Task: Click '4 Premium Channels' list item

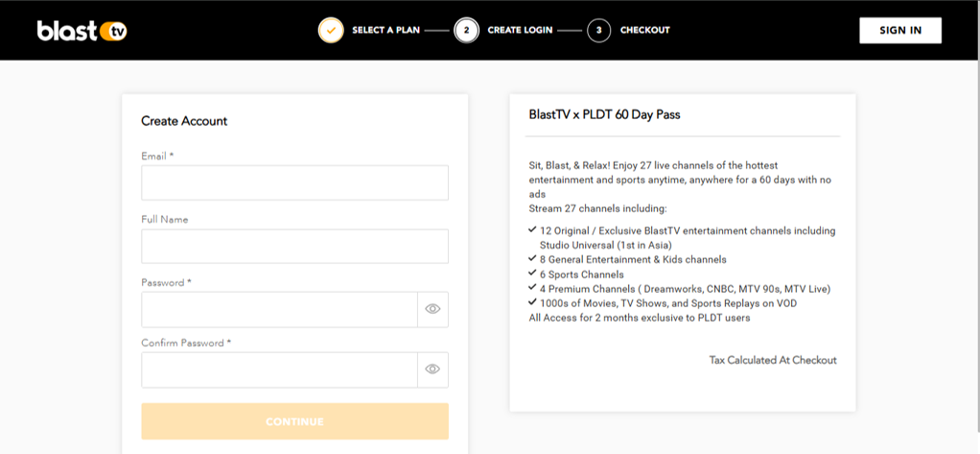Action: [679, 289]
